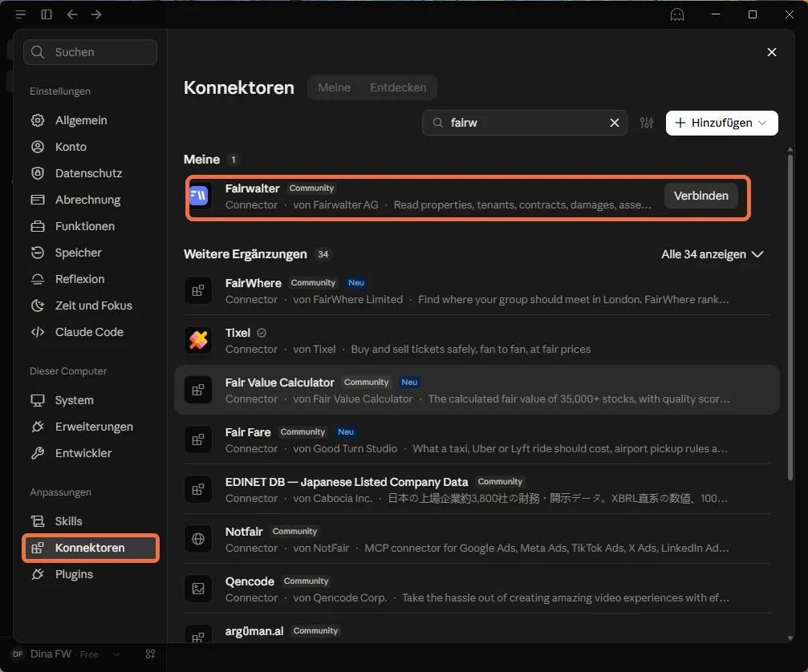Screen dimensions: 808x672
Task: Go forward with the right arrow
Action: coord(96,14)
